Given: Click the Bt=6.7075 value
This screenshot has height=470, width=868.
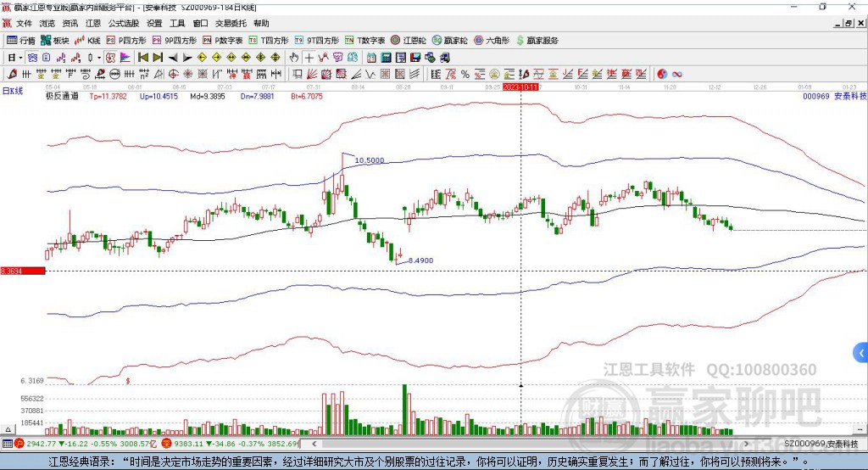Looking at the screenshot, I should click(307, 96).
